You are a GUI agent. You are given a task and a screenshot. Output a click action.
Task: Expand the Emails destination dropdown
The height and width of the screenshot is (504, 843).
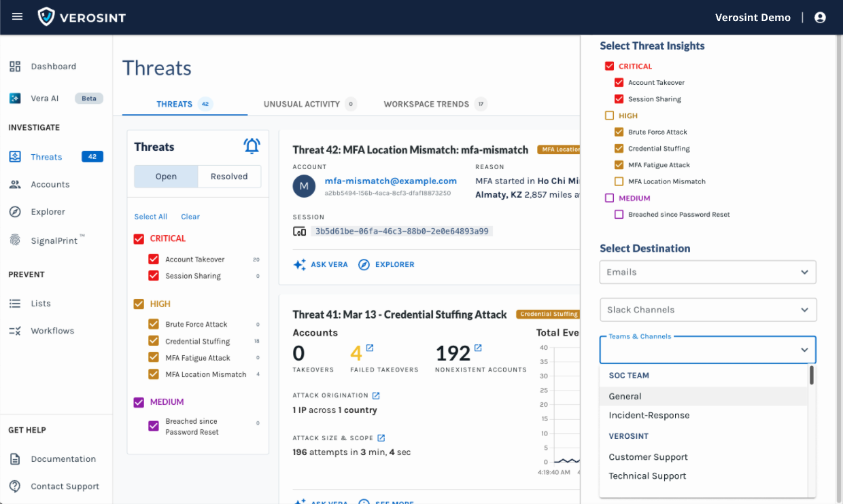pyautogui.click(x=708, y=272)
